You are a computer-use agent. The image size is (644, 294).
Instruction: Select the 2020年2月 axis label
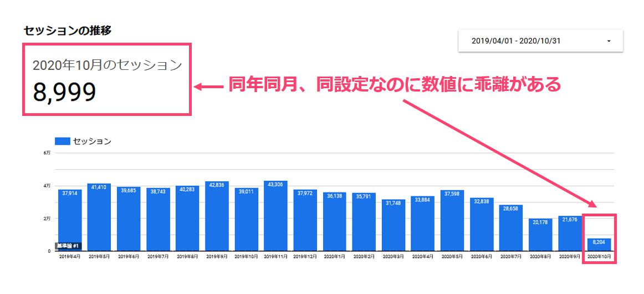[x=364, y=257]
